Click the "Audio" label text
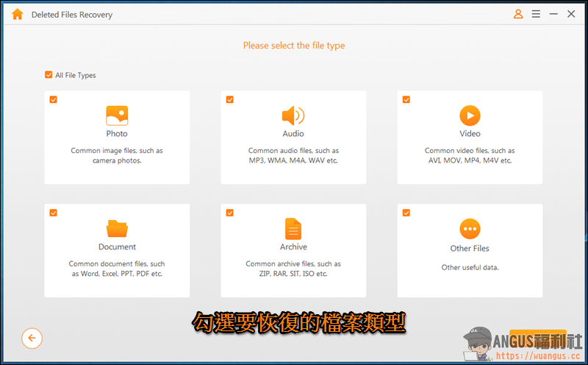This screenshot has height=365, width=588. 293,134
